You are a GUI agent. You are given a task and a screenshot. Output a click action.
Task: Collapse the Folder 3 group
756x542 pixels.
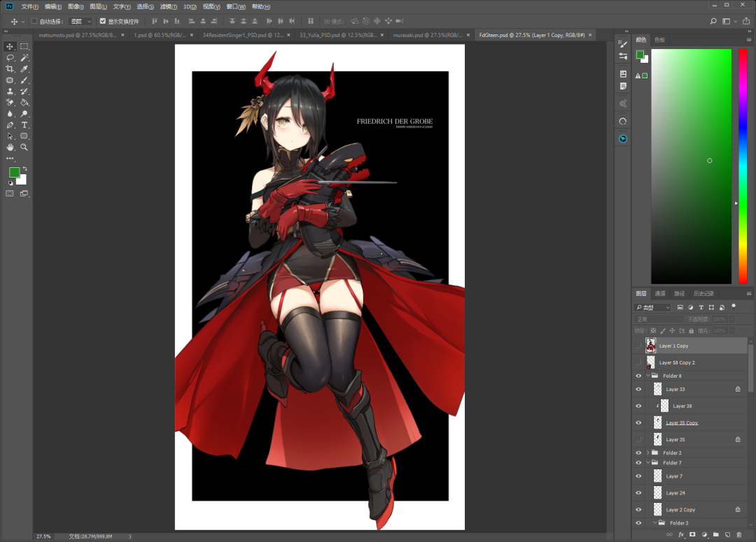coord(654,523)
